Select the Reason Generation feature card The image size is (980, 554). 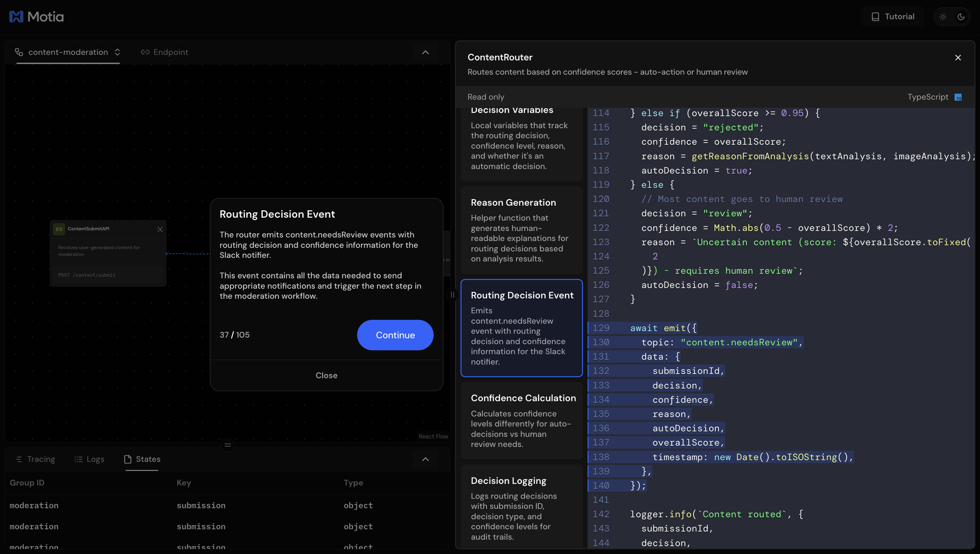click(521, 230)
